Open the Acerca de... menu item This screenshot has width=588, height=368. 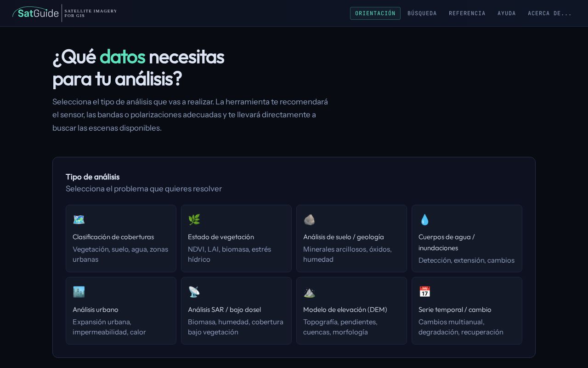(550, 13)
